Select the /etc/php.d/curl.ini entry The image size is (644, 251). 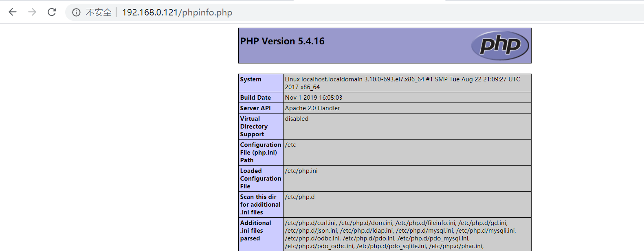(311, 223)
